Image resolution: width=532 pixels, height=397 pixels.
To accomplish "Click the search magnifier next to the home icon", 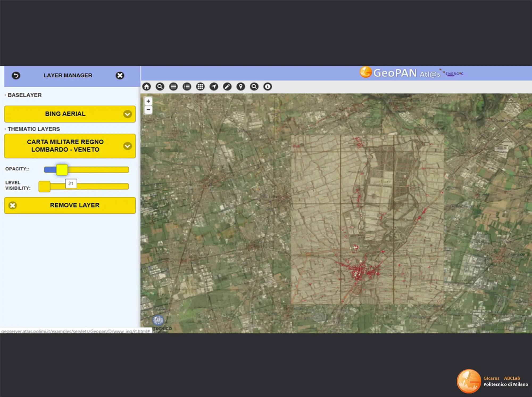I will [x=160, y=87].
